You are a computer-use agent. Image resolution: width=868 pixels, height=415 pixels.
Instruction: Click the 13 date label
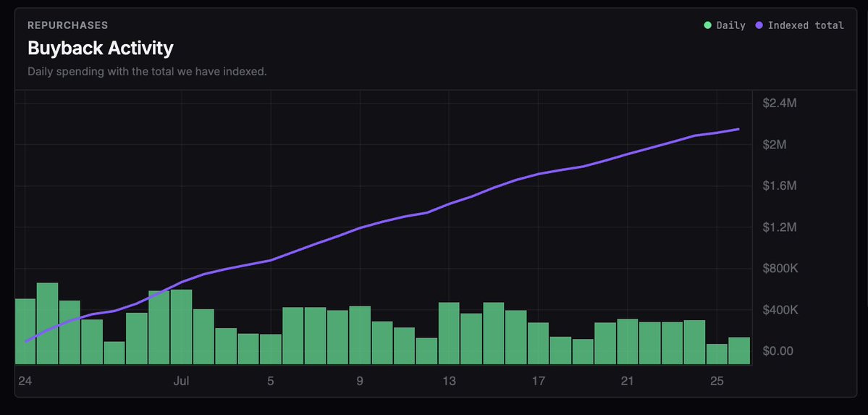[449, 381]
